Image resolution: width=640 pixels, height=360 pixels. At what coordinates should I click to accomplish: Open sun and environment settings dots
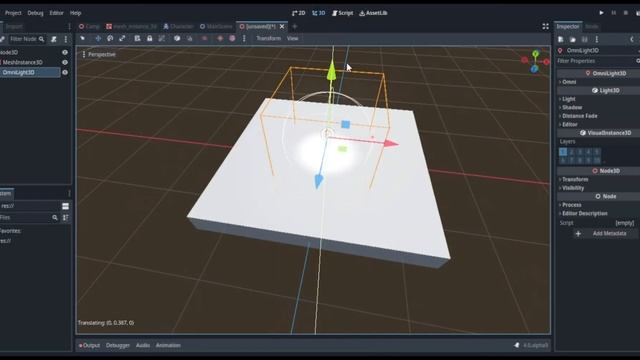244,38
